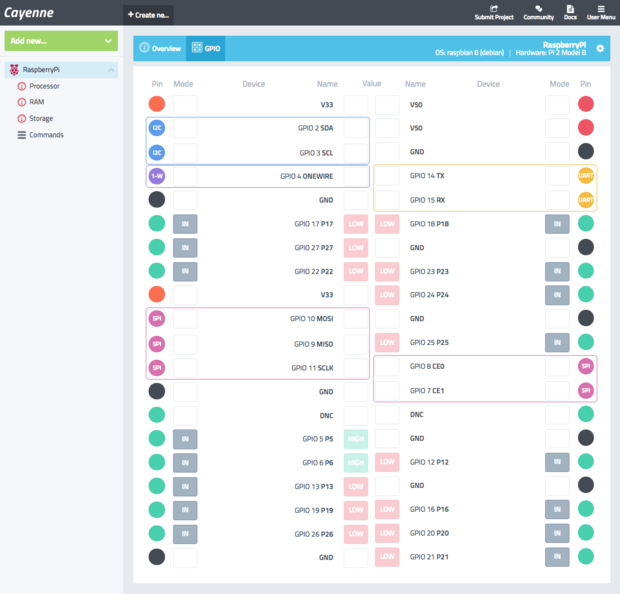Open the Processor widget entry
Image resolution: width=620 pixels, height=594 pixels.
pos(39,86)
